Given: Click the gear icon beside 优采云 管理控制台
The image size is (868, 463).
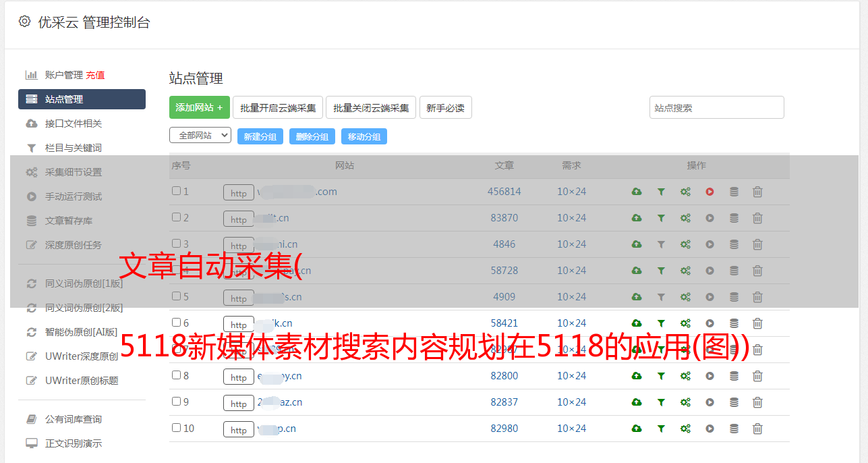Looking at the screenshot, I should point(25,22).
